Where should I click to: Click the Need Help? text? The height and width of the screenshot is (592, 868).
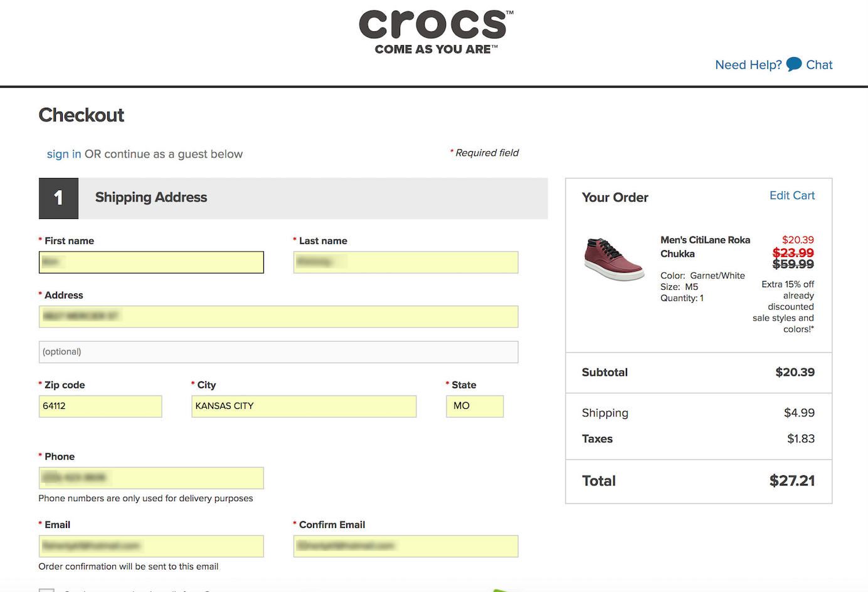pos(748,65)
